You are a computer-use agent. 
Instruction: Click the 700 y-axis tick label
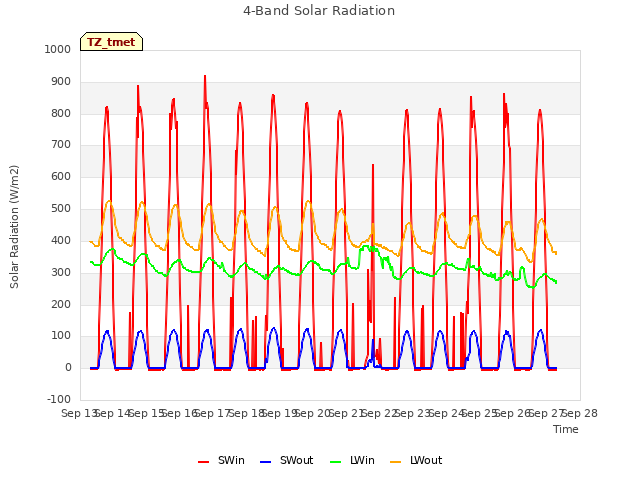pyautogui.click(x=61, y=144)
